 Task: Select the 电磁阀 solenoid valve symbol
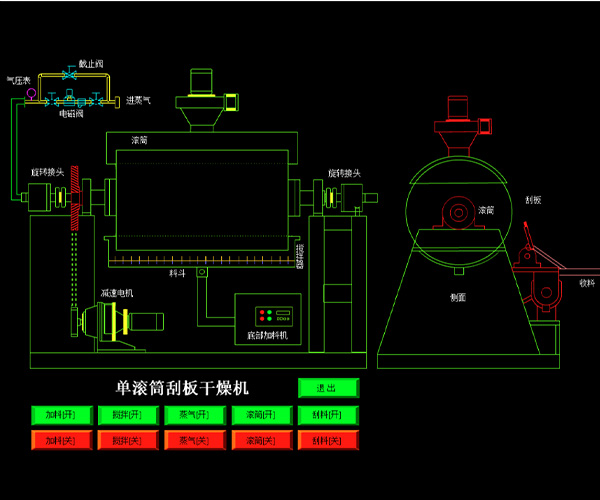(70, 99)
